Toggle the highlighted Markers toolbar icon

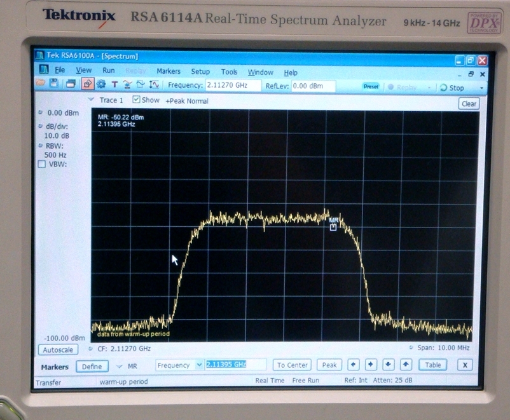pyautogui.click(x=88, y=85)
